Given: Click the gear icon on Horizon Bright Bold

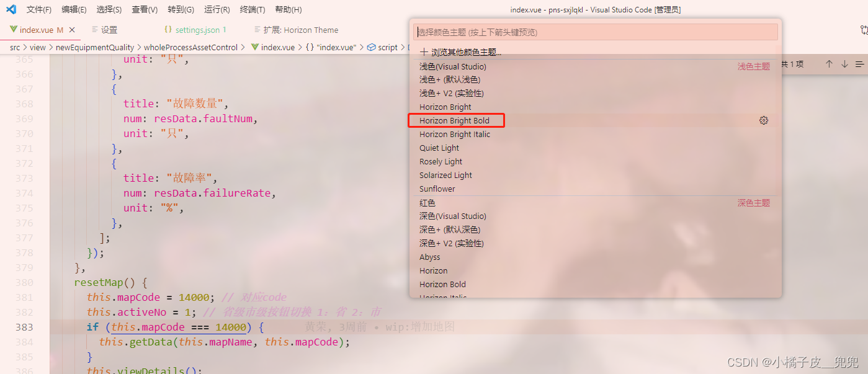Looking at the screenshot, I should pos(764,120).
